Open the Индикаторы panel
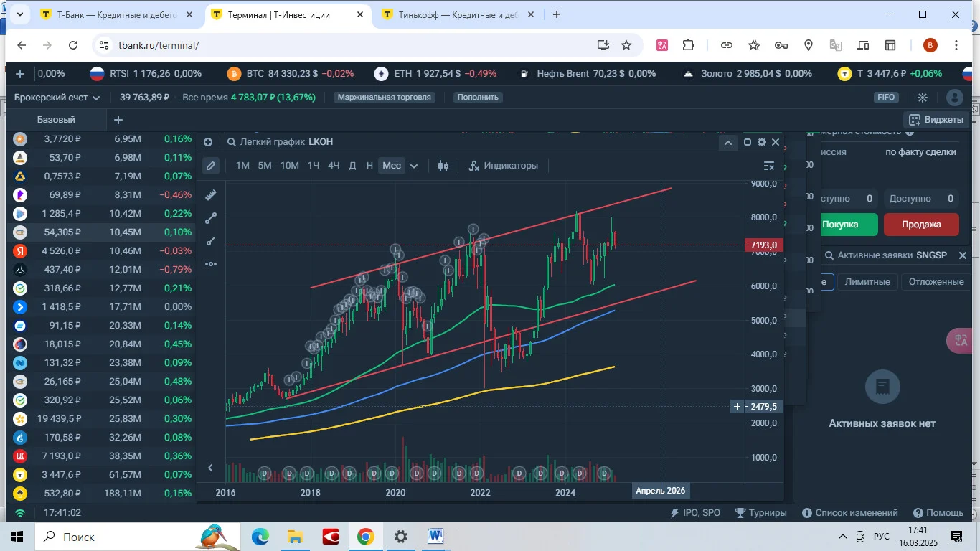The width and height of the screenshot is (980, 551). pyautogui.click(x=503, y=166)
